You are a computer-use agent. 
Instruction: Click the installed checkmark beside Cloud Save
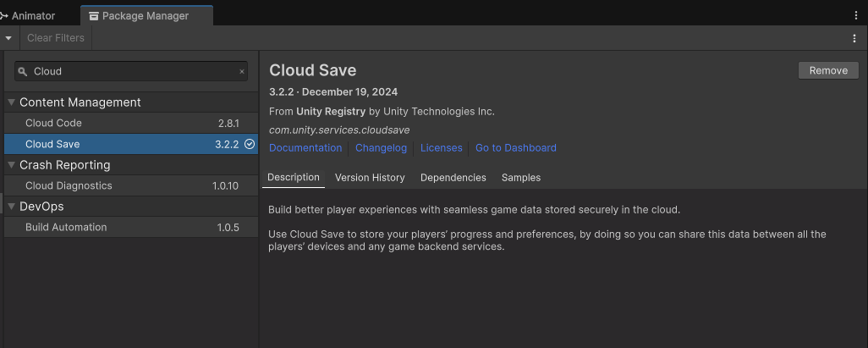pos(250,145)
